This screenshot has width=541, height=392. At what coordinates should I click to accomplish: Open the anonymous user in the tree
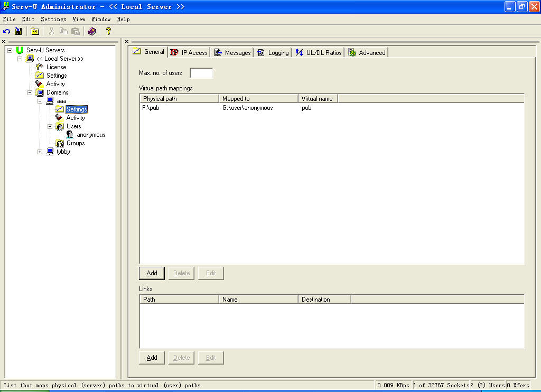pyautogui.click(x=90, y=135)
